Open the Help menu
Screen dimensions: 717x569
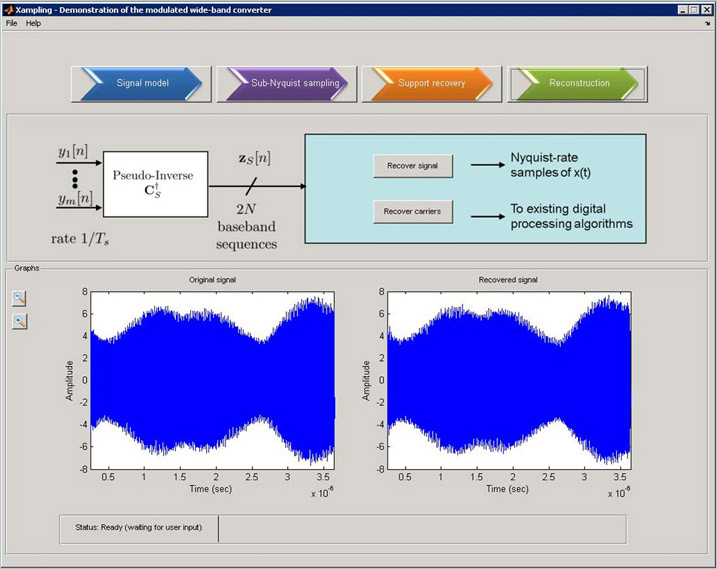33,23
